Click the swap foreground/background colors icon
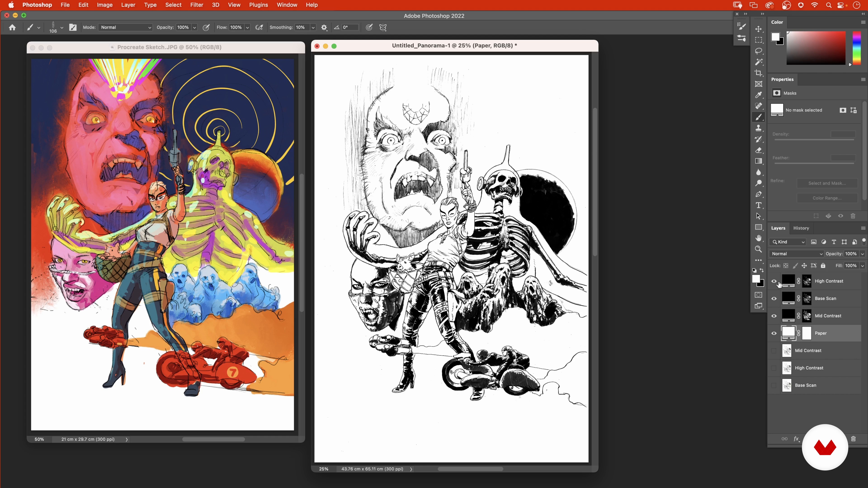This screenshot has width=868, height=488. (762, 270)
